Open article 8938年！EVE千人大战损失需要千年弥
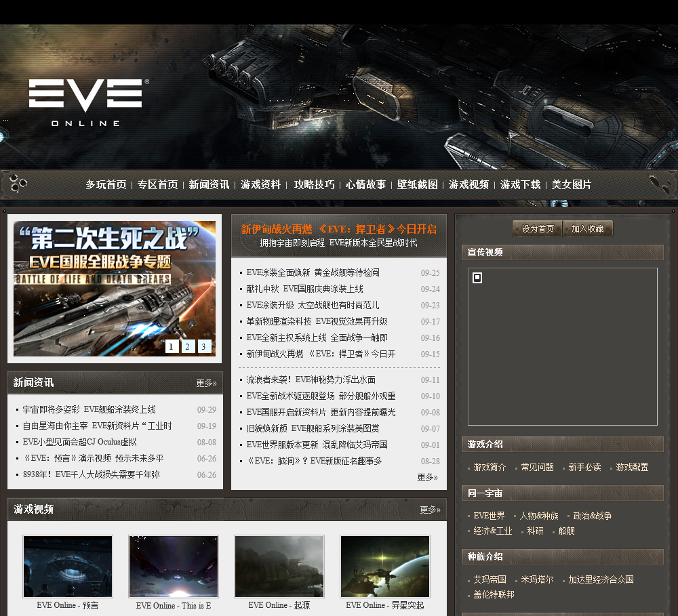This screenshot has height=616, width=678. (x=92, y=474)
